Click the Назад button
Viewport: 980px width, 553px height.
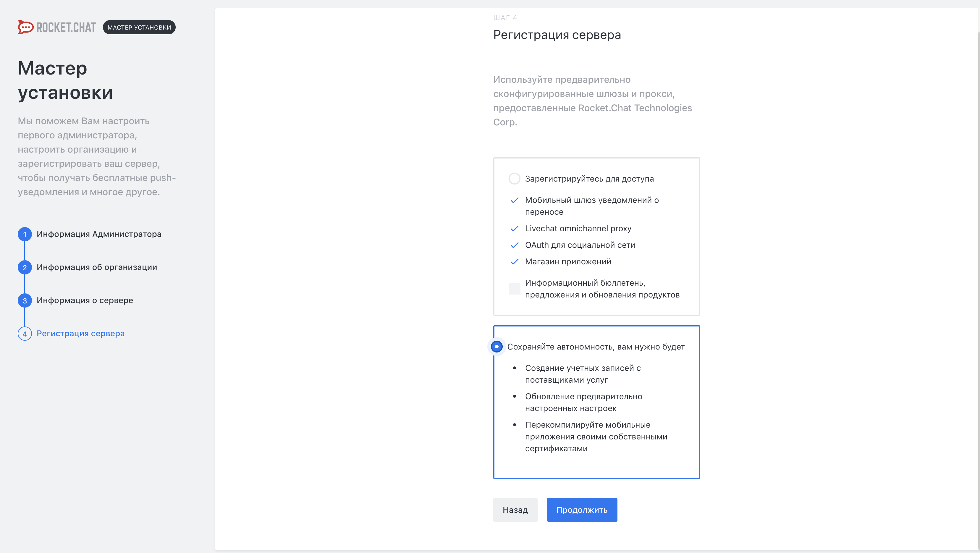click(x=515, y=510)
